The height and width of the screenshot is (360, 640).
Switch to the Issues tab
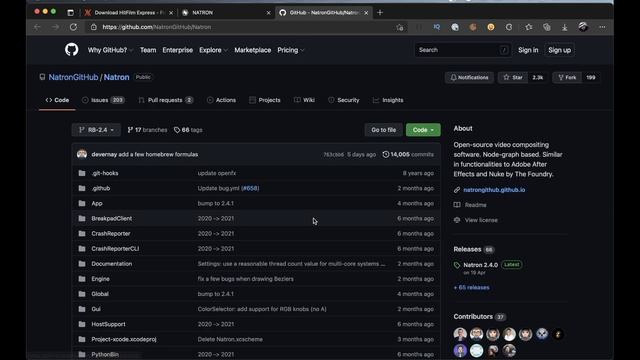pos(103,100)
